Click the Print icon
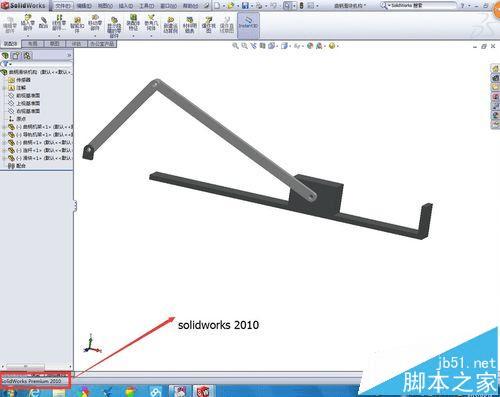This screenshot has width=500, height=397. click(x=259, y=6)
